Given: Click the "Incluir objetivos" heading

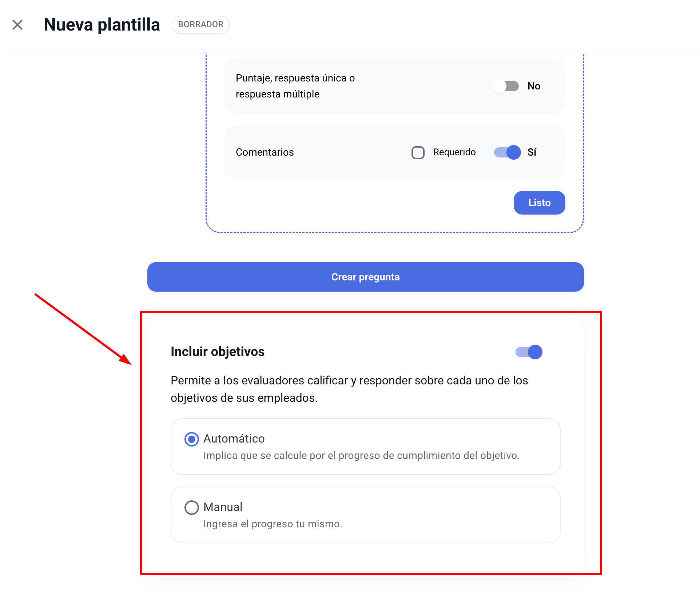Looking at the screenshot, I should (x=218, y=352).
